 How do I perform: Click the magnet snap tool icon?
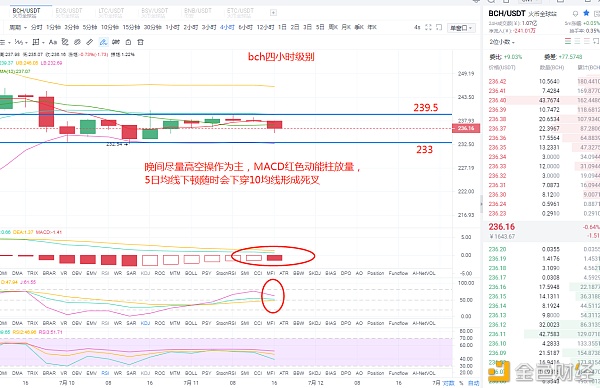click(x=116, y=42)
